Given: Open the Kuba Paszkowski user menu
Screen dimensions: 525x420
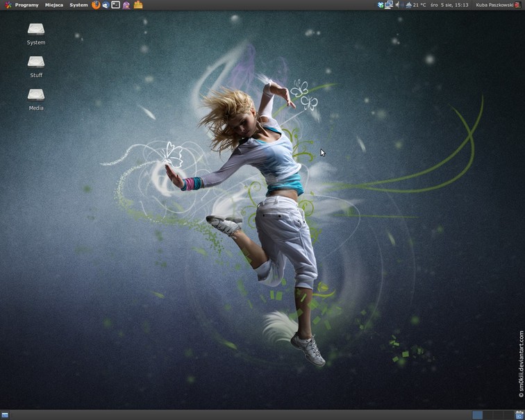Looking at the screenshot, I should coord(494,5).
